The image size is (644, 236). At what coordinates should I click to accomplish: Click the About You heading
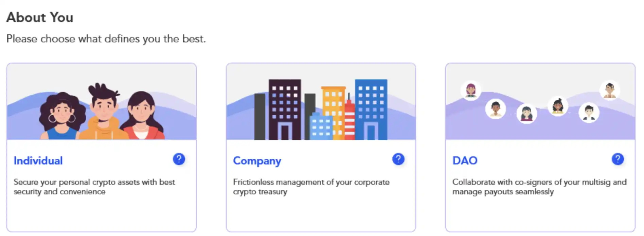pyautogui.click(x=40, y=18)
